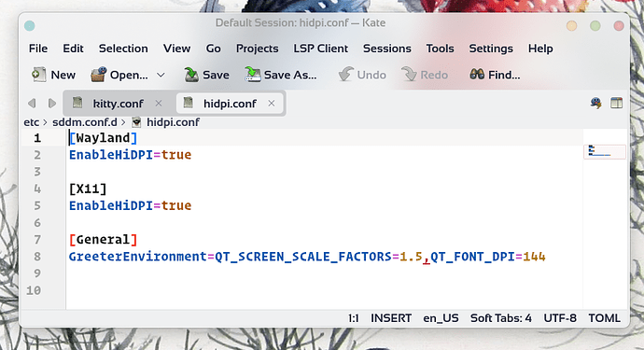Image resolution: width=644 pixels, height=350 pixels.
Task: Go to previous tab with left arrow
Action: tap(32, 103)
